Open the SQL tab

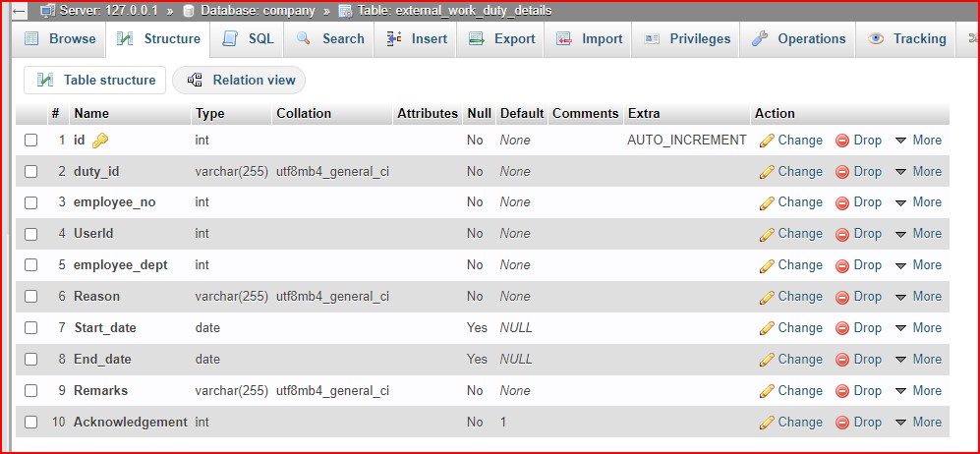[x=248, y=38]
